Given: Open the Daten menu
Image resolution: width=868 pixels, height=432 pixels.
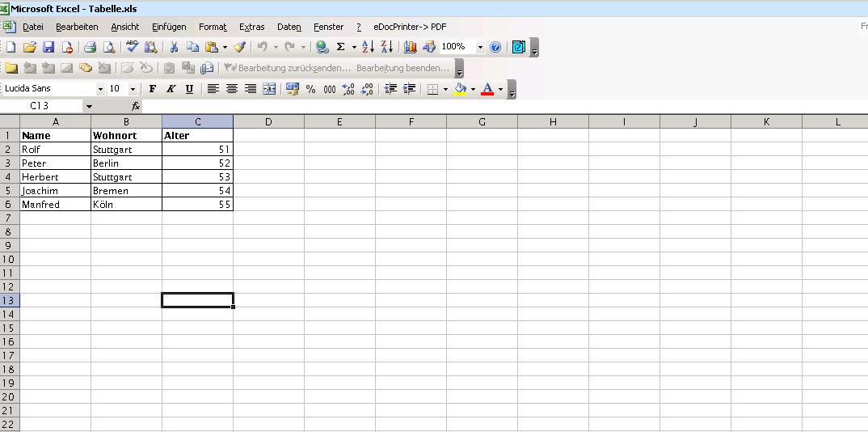Looking at the screenshot, I should [289, 27].
